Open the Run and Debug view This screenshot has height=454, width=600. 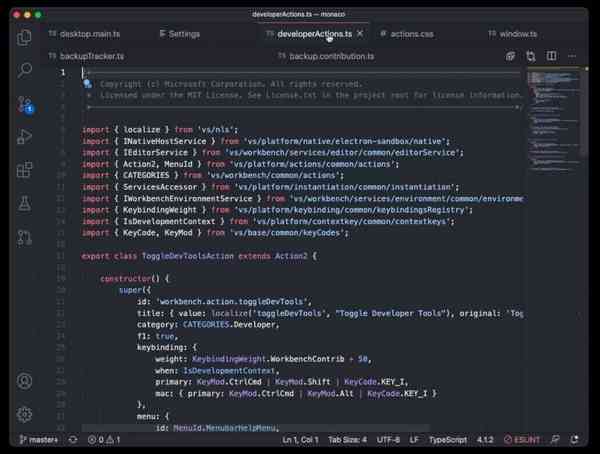(x=24, y=137)
